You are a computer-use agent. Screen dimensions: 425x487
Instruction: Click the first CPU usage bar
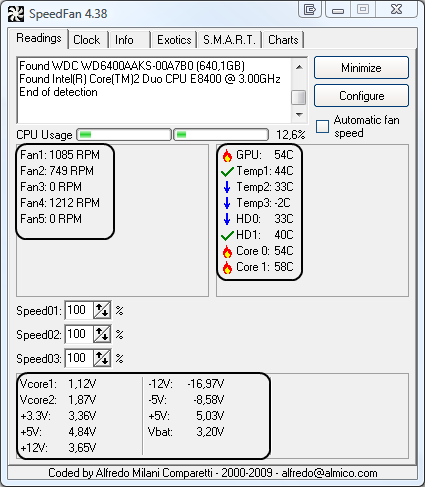[124, 135]
